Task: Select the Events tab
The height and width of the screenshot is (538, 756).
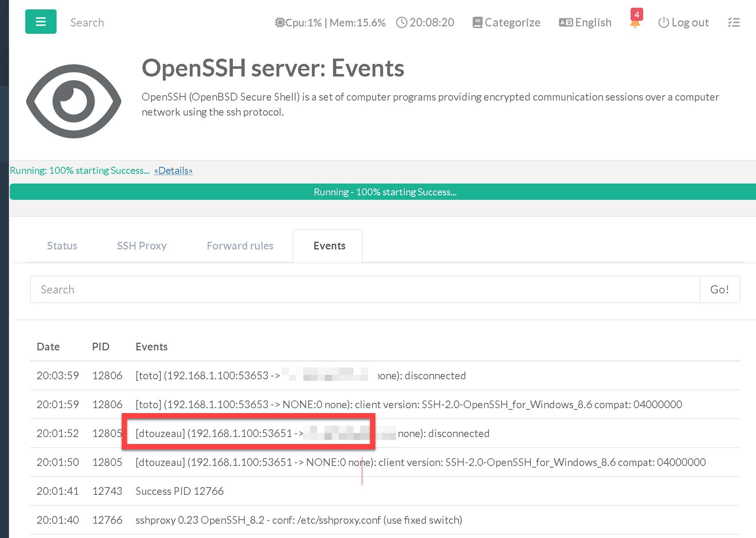Action: click(329, 246)
